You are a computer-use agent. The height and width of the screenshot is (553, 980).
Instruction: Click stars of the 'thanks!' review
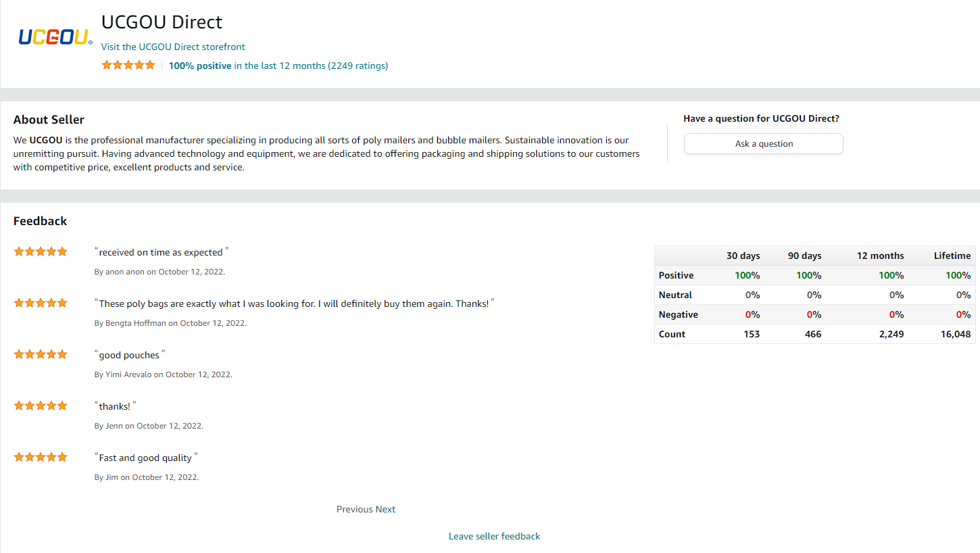(x=41, y=406)
